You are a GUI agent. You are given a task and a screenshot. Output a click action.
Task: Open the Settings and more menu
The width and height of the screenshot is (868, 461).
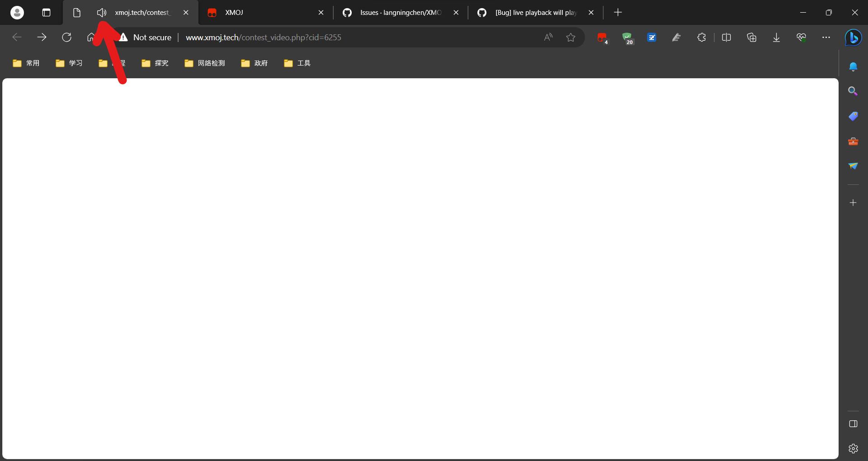click(826, 38)
